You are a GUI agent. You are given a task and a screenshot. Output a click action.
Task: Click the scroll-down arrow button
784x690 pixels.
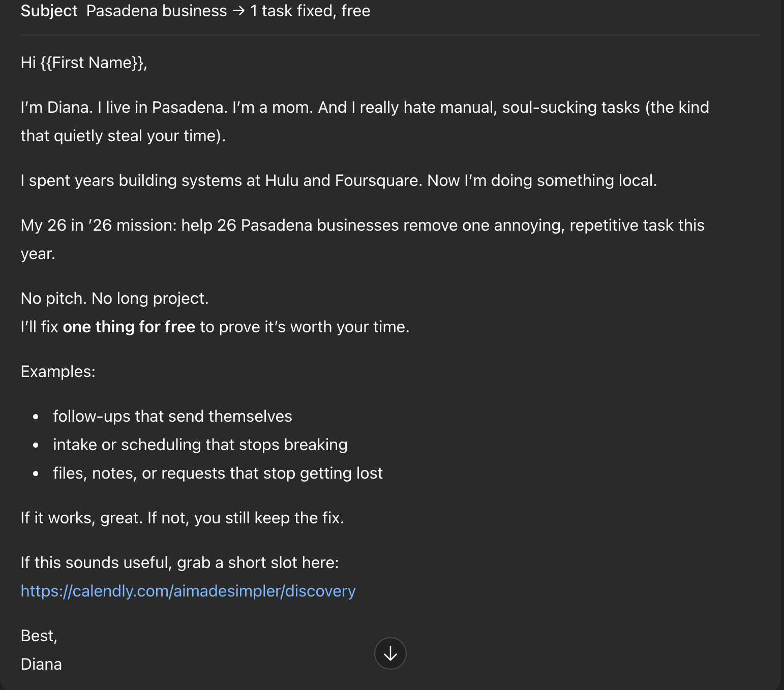click(x=390, y=653)
